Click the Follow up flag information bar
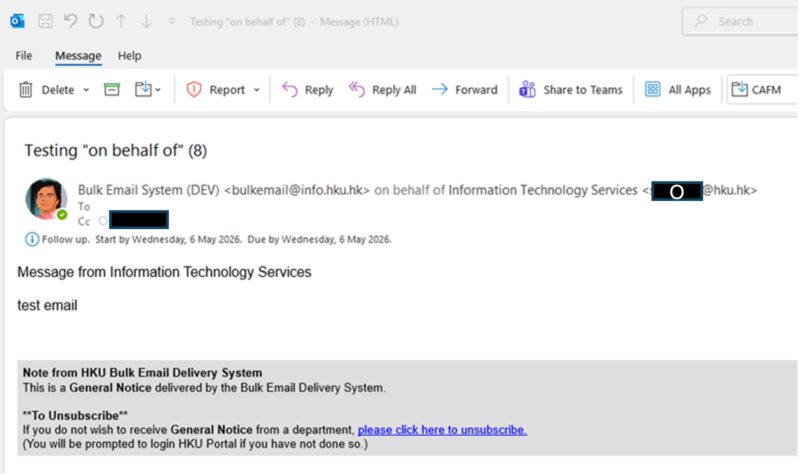800x475 pixels. tap(209, 239)
